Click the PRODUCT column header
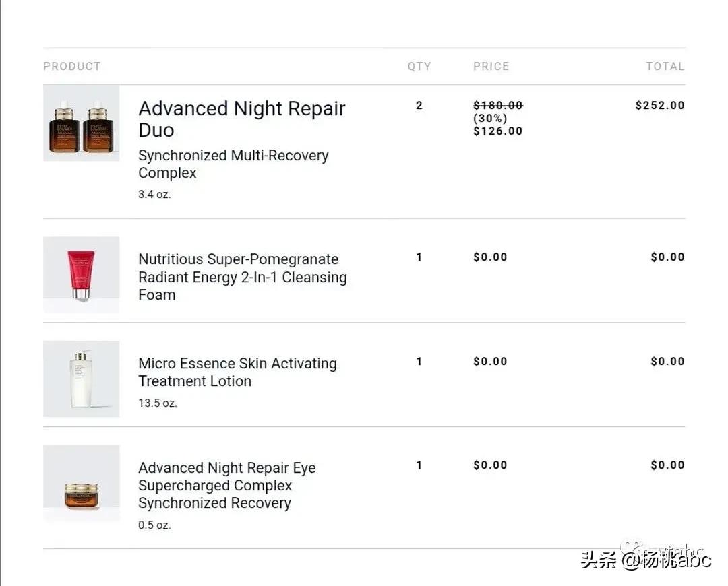 72,66
